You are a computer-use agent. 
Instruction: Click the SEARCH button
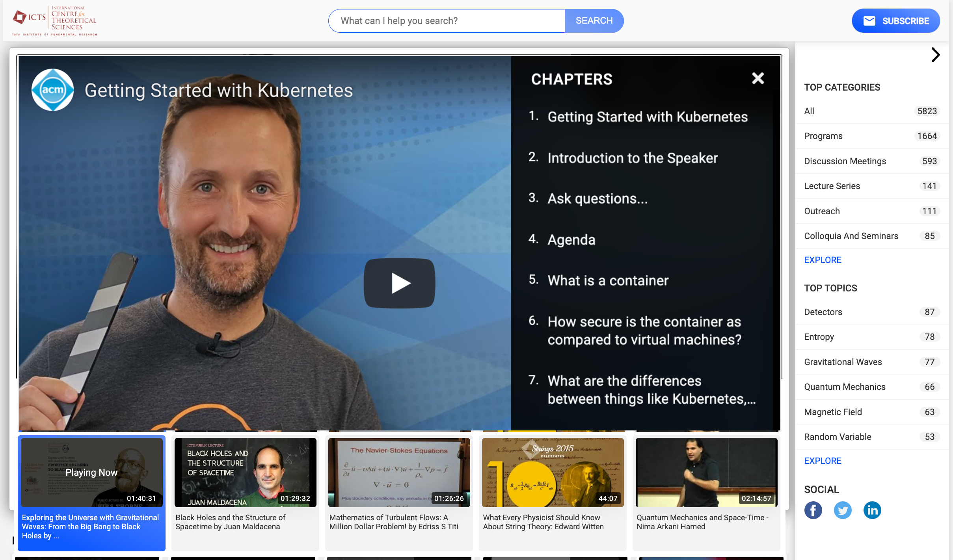594,21
